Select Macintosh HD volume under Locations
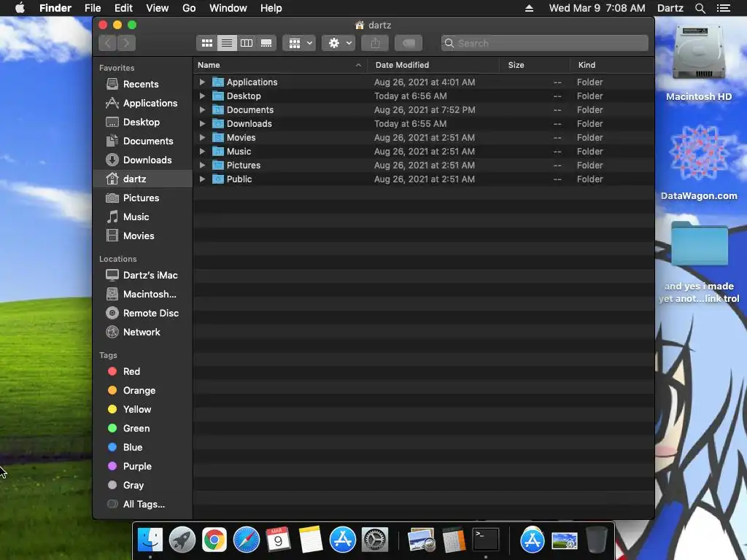The image size is (747, 560). tap(142, 295)
